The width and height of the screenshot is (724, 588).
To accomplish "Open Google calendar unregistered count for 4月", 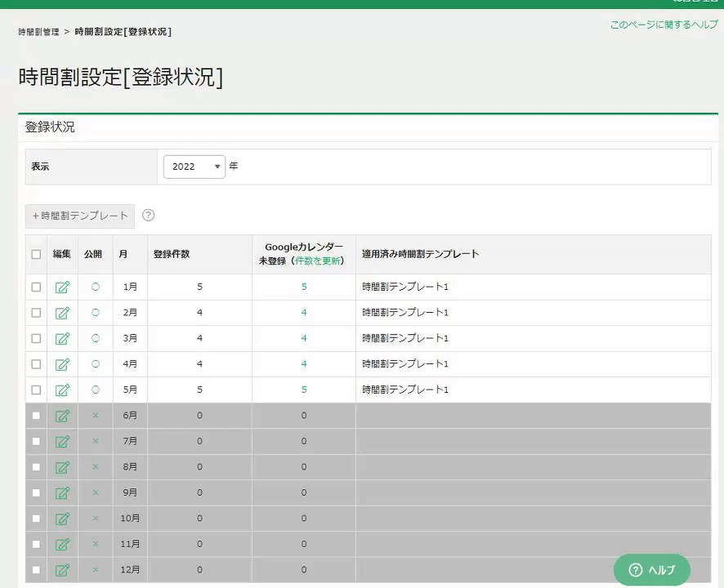I will [x=304, y=364].
